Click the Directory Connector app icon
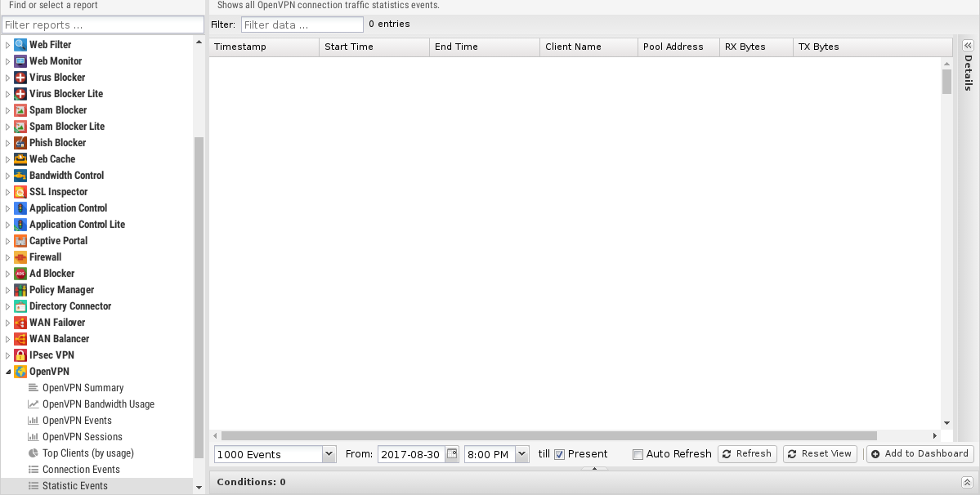The image size is (980, 495). [20, 306]
